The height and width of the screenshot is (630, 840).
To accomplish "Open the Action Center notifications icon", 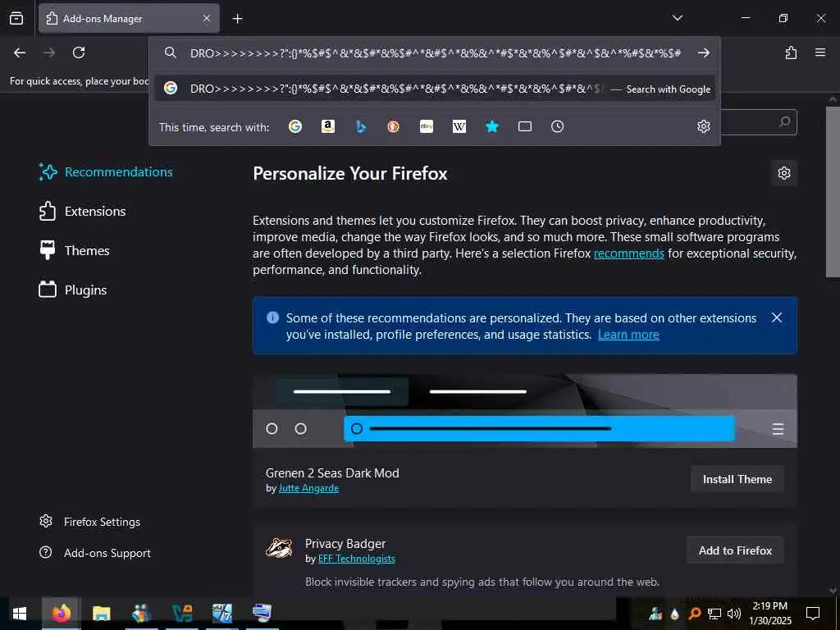I will (x=813, y=614).
